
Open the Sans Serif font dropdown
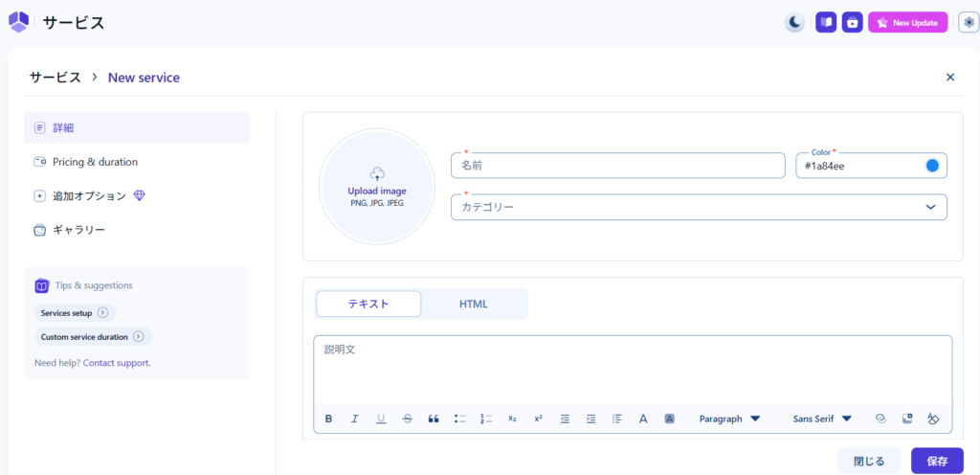coord(822,418)
